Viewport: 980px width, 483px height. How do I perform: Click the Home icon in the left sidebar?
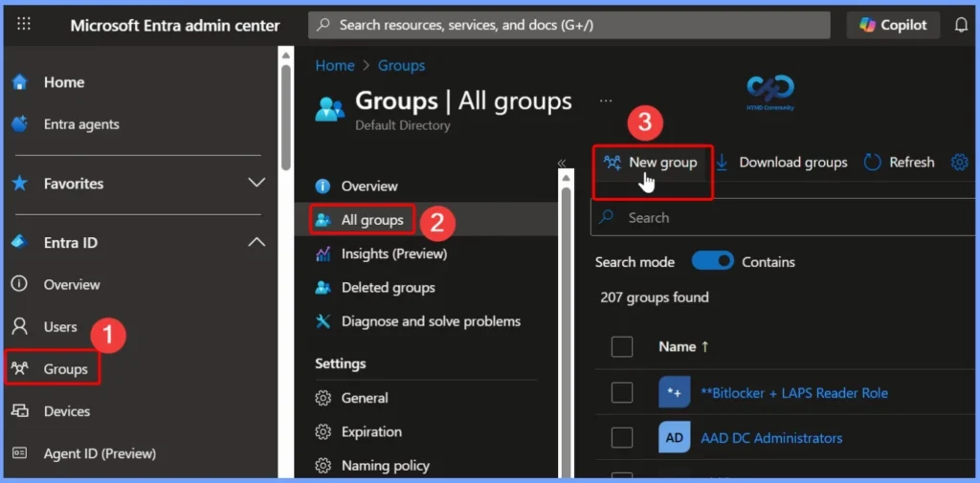pos(20,82)
